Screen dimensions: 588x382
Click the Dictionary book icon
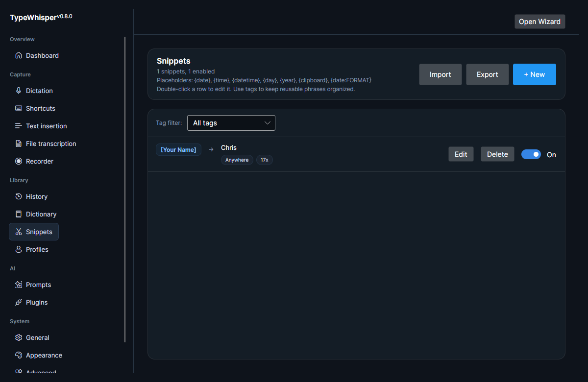[19, 214]
